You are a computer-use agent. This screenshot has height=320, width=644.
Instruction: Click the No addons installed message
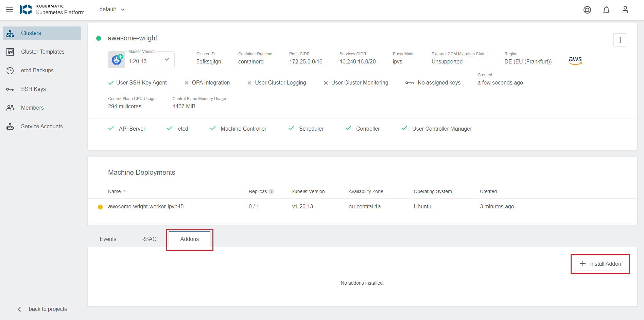pos(362,283)
